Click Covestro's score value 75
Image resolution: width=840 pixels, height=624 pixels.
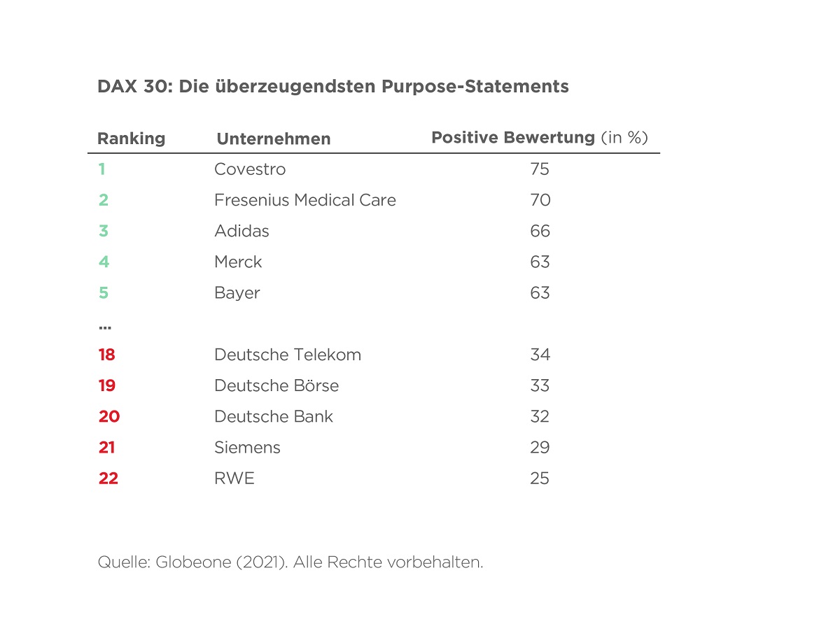540,169
